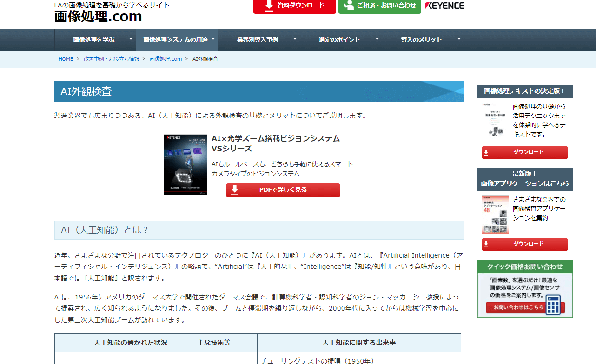This screenshot has height=364, width=596.
Task: Click the 画像処理テキスト booklet thumbnail
Action: (495, 122)
